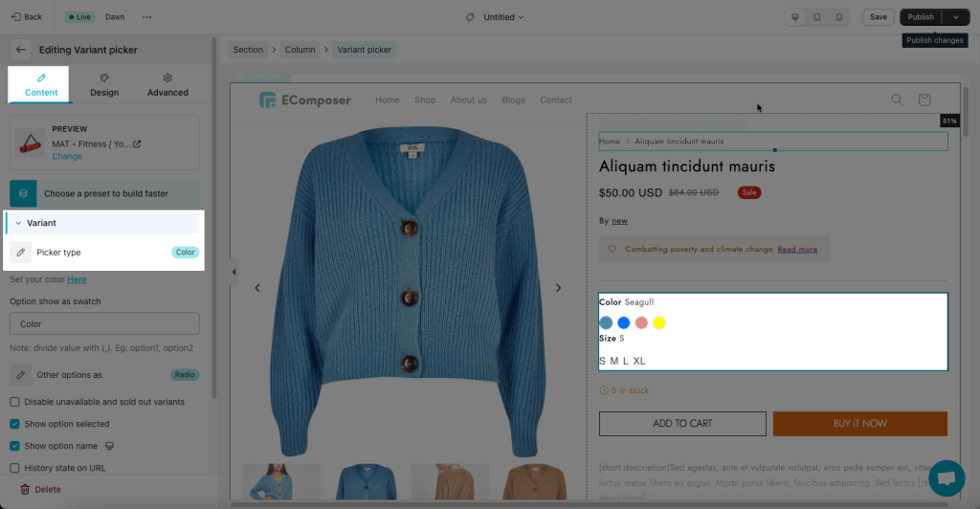Click the Picker type edit pencil icon
Screen dimensions: 980x509
pyautogui.click(x=21, y=253)
